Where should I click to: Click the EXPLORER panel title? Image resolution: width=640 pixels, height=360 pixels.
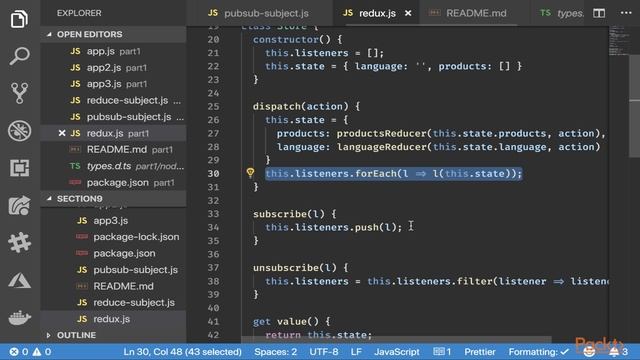click(x=79, y=13)
